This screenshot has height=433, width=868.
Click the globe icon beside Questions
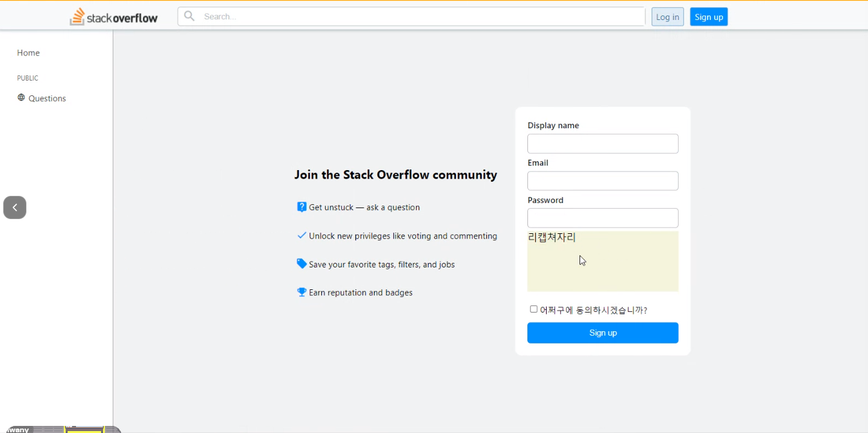21,98
